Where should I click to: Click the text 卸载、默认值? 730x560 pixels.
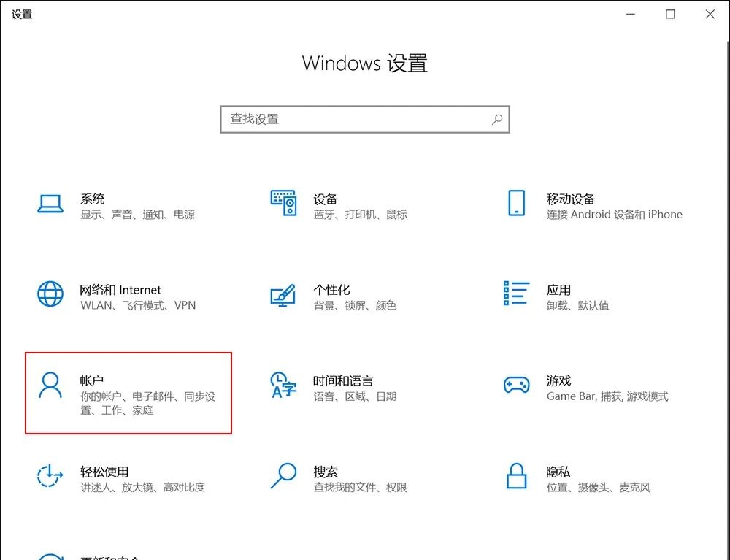point(577,305)
